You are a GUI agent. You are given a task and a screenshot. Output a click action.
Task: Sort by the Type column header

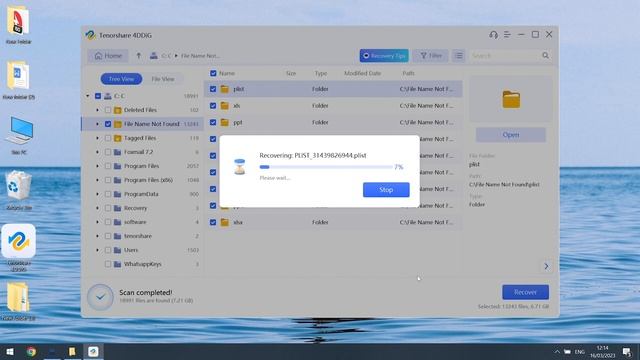(321, 73)
